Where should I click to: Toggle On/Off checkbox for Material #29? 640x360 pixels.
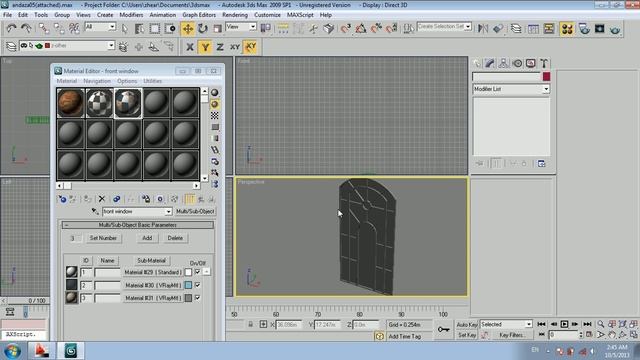(x=198, y=272)
